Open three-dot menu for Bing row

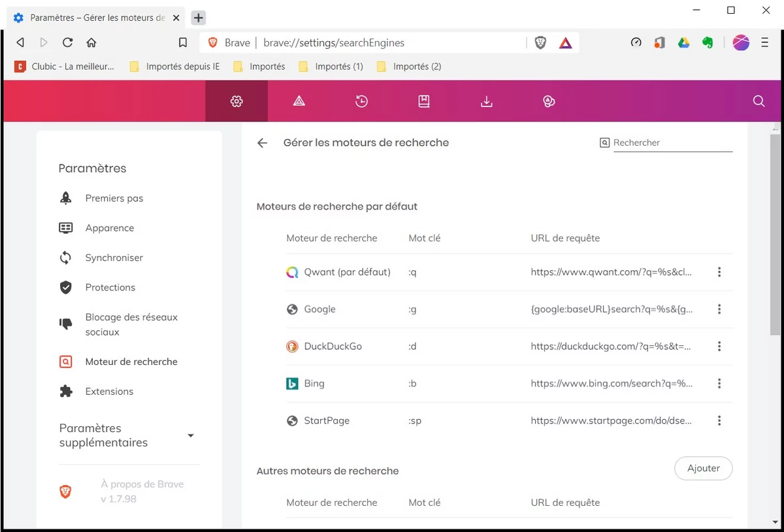coord(719,384)
